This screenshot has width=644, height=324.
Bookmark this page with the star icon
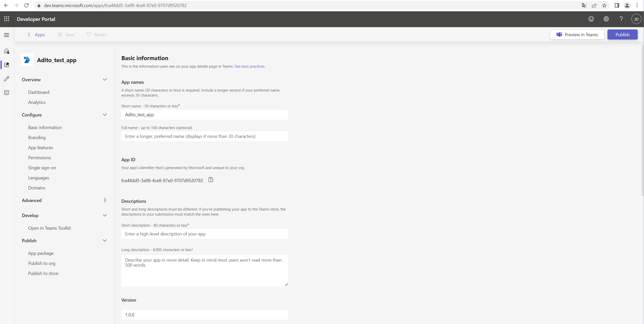(604, 5)
